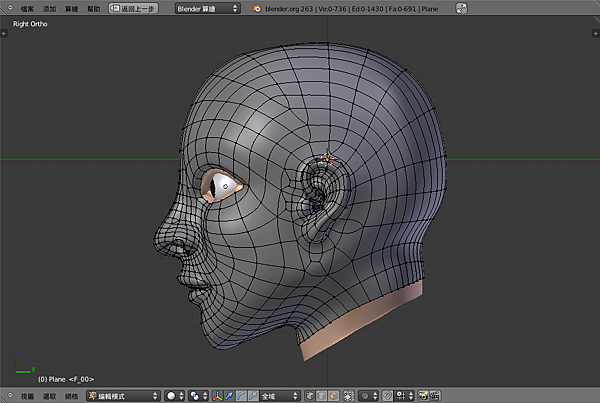The width and height of the screenshot is (600, 403).
Task: Toggle limit selection to visible
Action: (347, 396)
